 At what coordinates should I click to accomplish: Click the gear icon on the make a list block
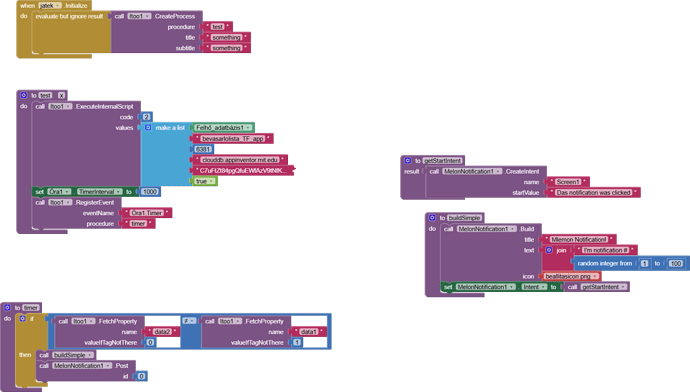pos(148,128)
